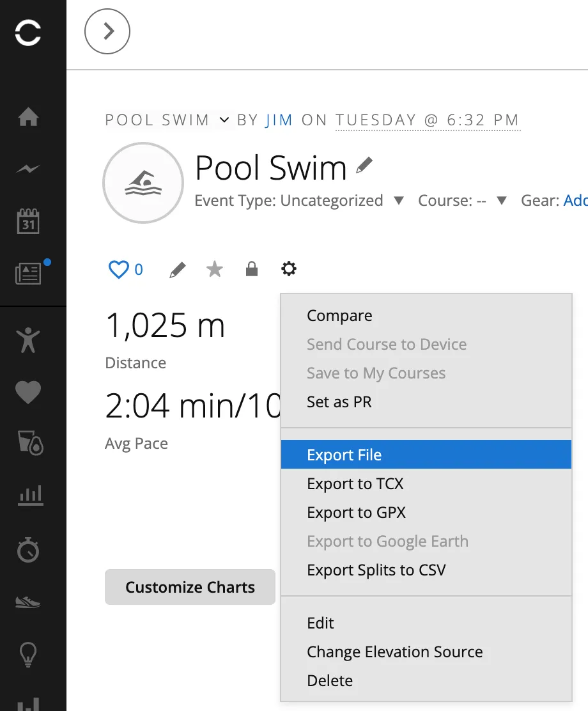
Task: Select the Activities wave icon in the sidebar
Action: (28, 169)
